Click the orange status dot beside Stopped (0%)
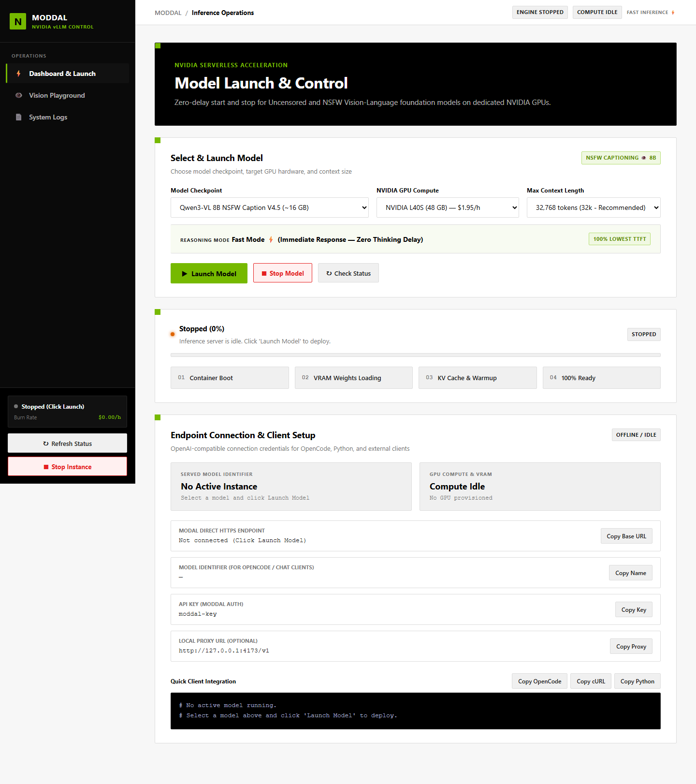The width and height of the screenshot is (696, 784). (173, 334)
